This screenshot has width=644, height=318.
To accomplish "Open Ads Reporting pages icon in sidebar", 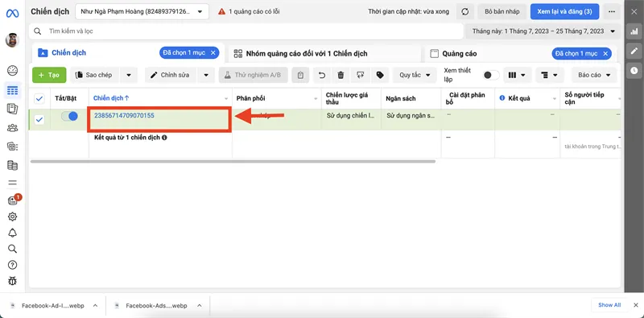I will tap(12, 109).
